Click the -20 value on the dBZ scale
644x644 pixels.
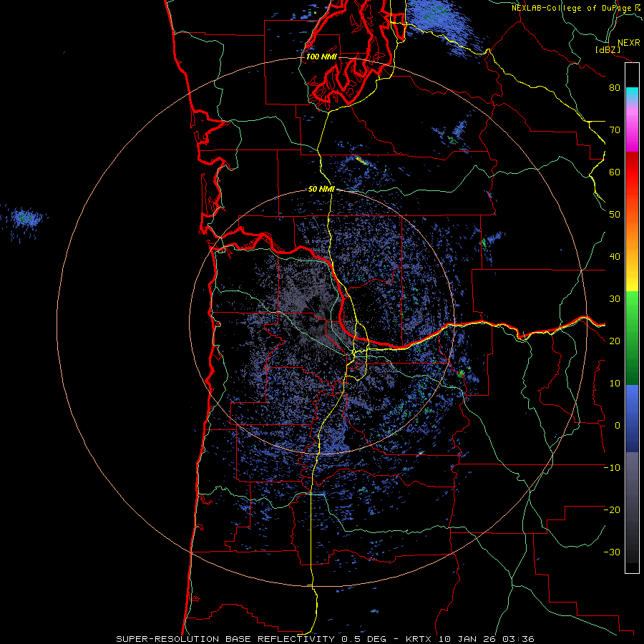(x=612, y=509)
